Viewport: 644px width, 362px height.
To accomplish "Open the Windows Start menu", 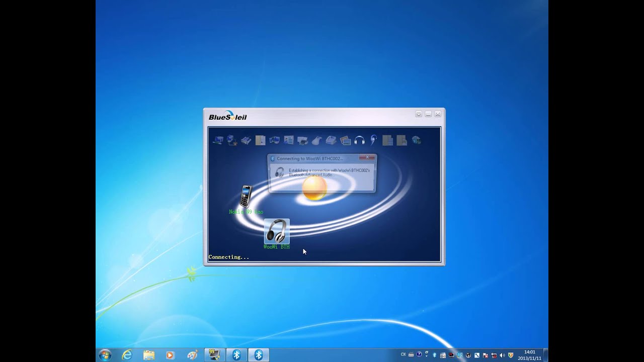I will [x=105, y=355].
